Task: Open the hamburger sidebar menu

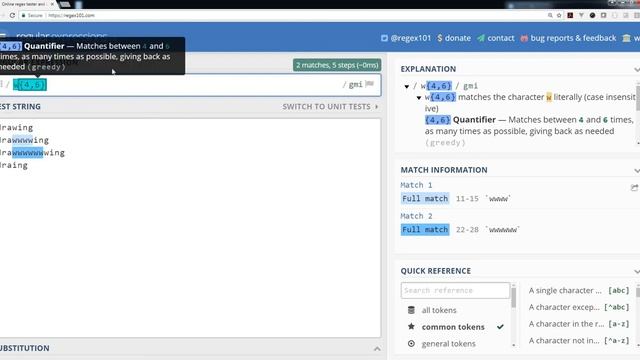Action: point(2,36)
